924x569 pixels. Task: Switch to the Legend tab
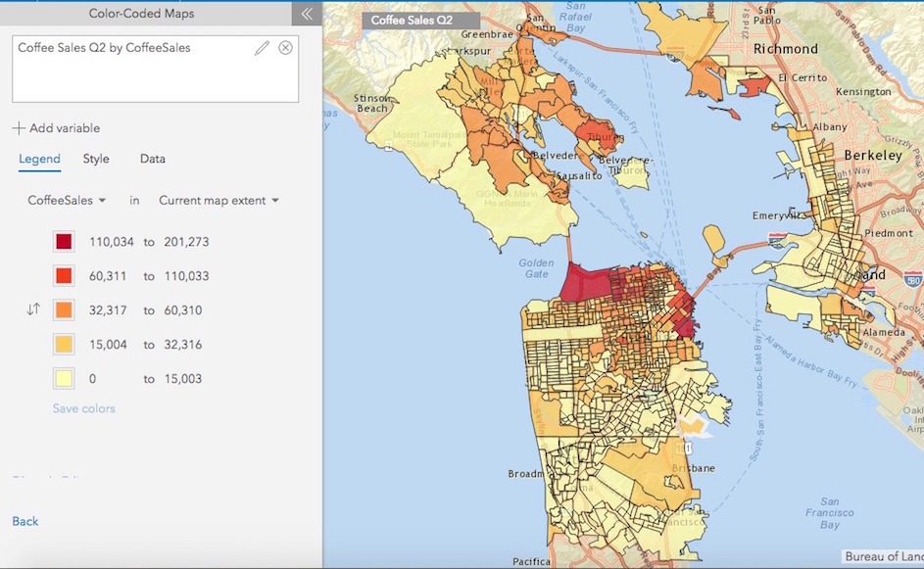click(x=39, y=159)
